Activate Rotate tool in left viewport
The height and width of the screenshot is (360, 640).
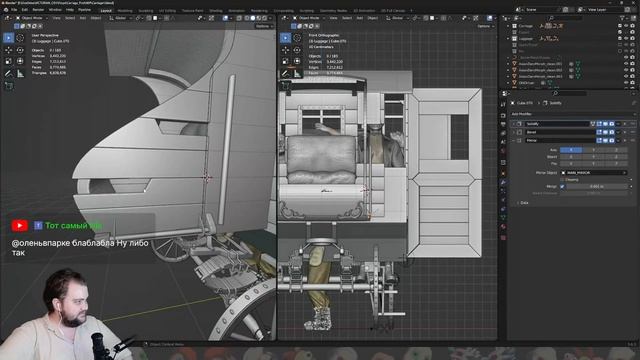coord(20,50)
